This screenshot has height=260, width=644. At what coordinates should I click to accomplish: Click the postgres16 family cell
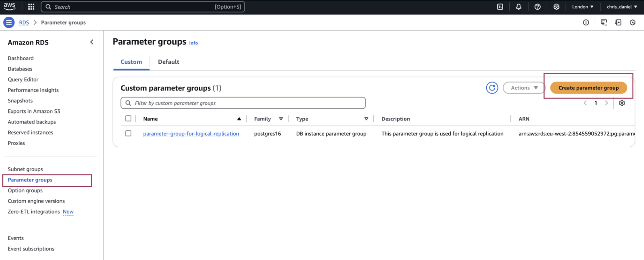coord(267,134)
